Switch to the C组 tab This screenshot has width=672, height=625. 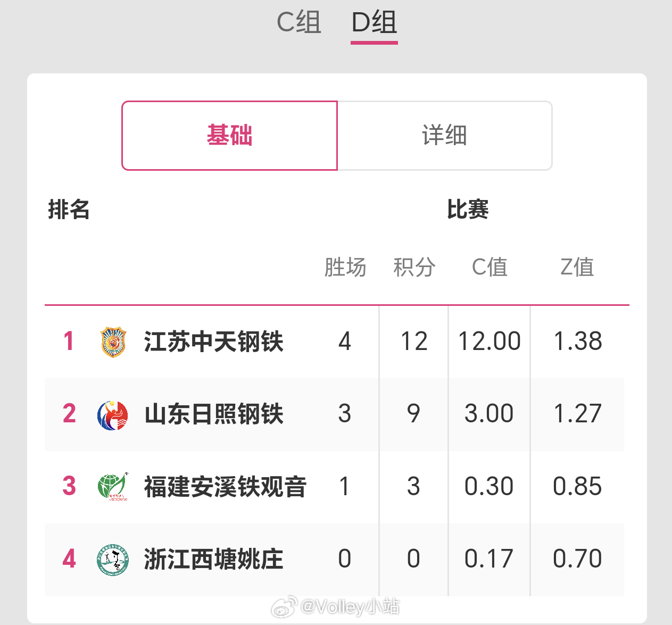[x=298, y=22]
